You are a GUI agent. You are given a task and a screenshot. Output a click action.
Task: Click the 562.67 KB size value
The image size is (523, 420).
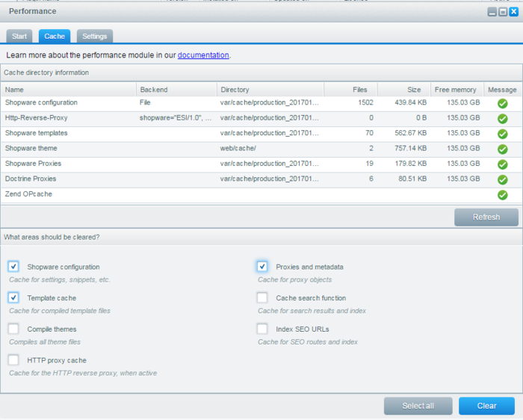pos(411,133)
